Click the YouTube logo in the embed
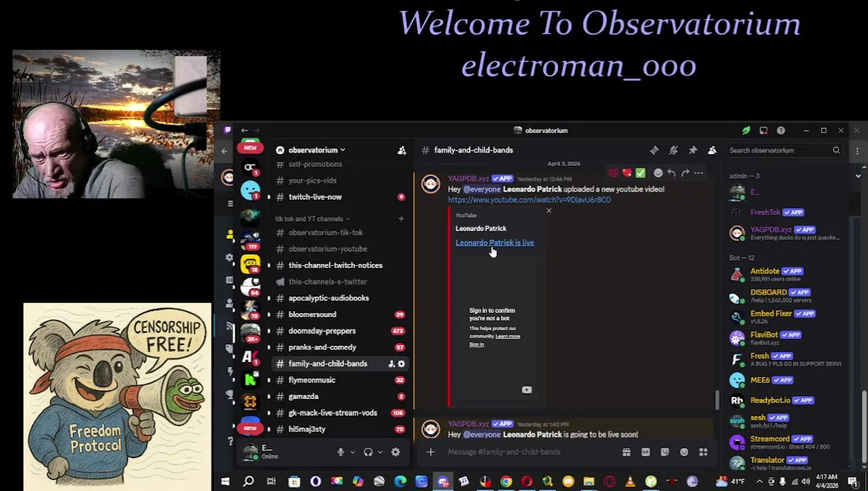Image resolution: width=868 pixels, height=491 pixels. (527, 390)
